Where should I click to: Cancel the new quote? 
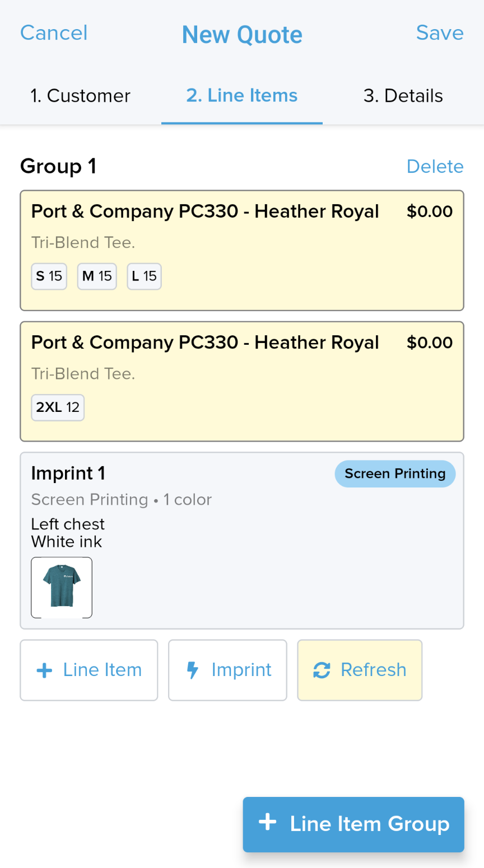(x=54, y=32)
